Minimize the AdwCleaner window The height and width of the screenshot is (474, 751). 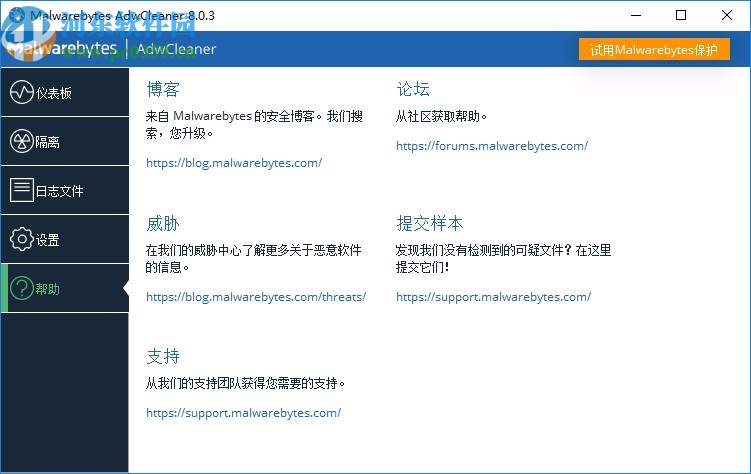[x=636, y=15]
